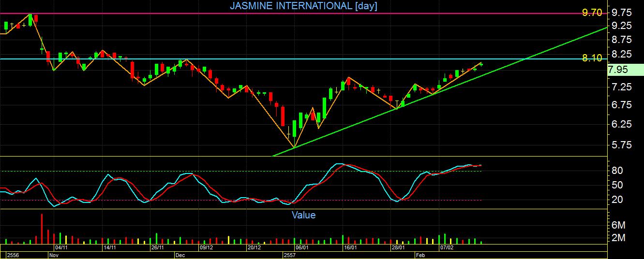
Task: Select the 20/12 date label
Action: tap(254, 247)
